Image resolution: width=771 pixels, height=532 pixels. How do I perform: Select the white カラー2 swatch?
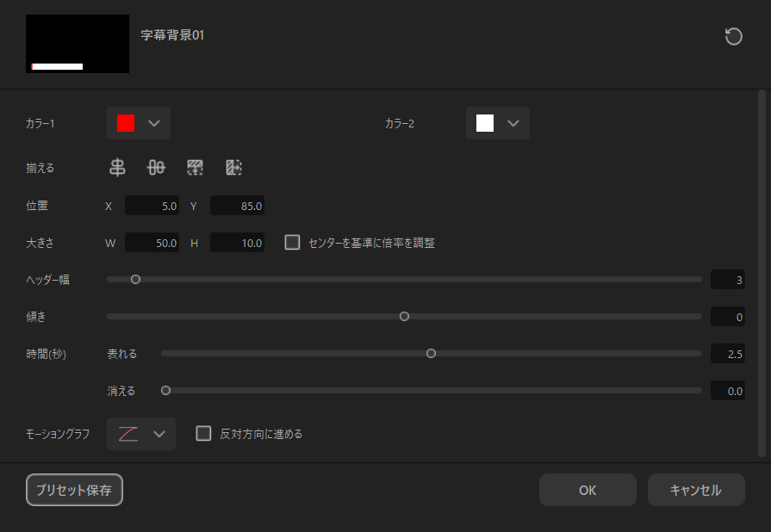pyautogui.click(x=485, y=123)
